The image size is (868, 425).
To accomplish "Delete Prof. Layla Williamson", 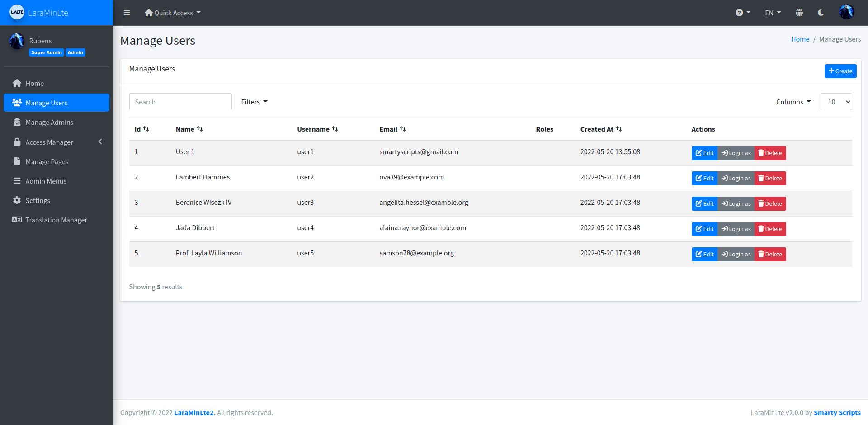I will tap(770, 254).
